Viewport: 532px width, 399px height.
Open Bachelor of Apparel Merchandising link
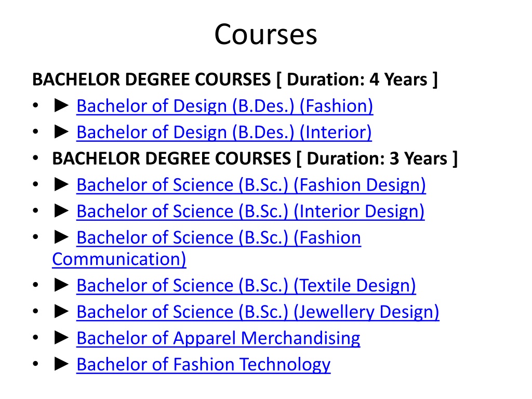[218, 338]
